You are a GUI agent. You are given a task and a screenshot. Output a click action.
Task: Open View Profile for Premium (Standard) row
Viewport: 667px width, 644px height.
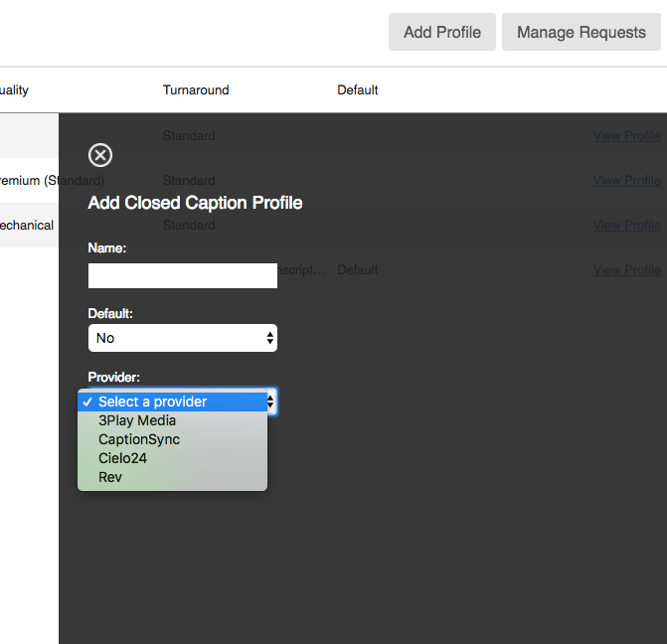tap(626, 181)
